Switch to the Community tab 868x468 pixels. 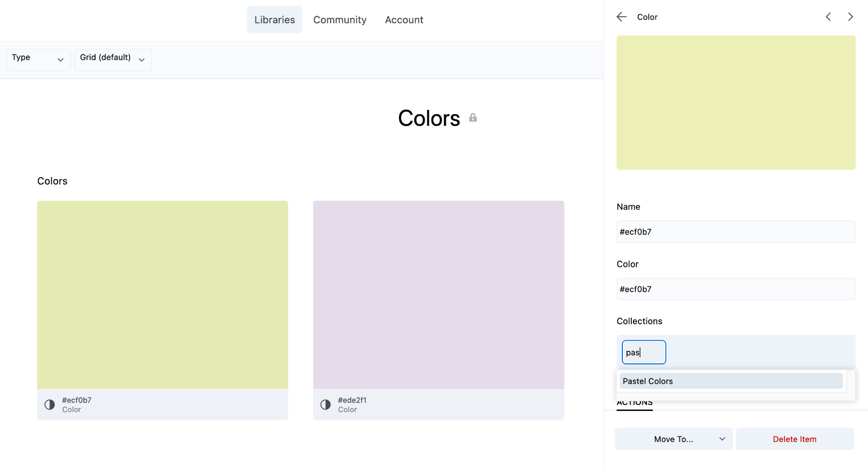point(340,20)
